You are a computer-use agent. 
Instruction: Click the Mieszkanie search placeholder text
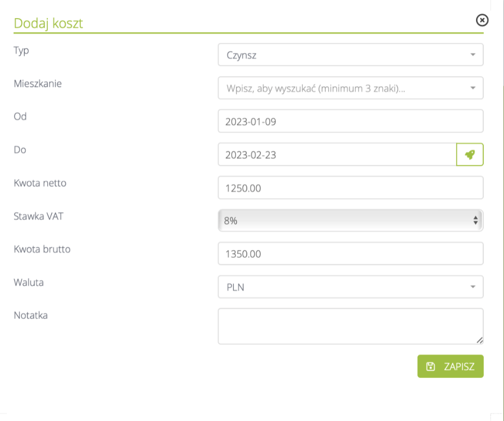pos(316,88)
